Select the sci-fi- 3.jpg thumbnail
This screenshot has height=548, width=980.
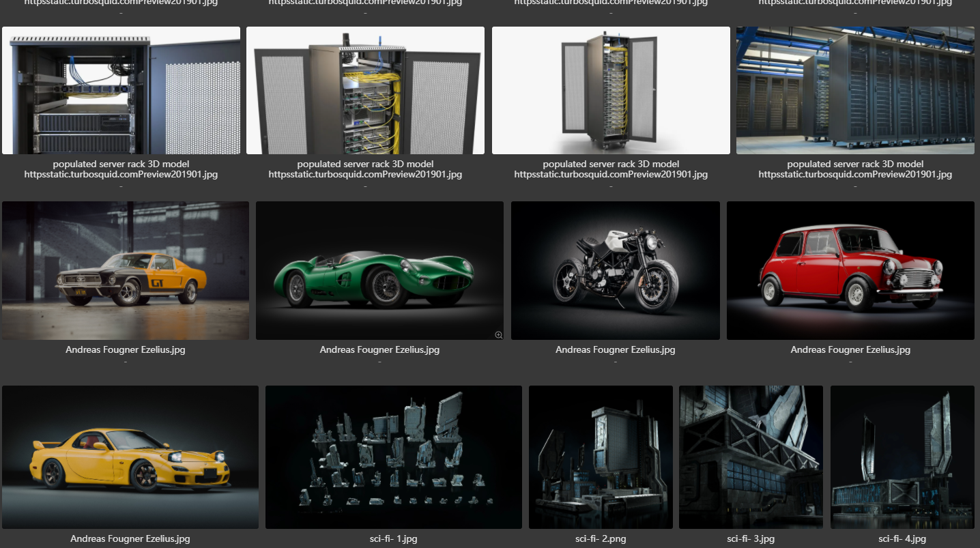pos(751,457)
